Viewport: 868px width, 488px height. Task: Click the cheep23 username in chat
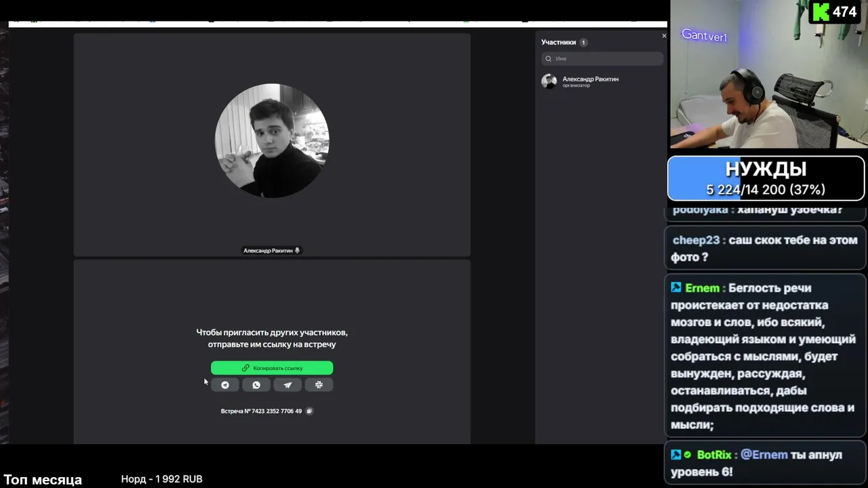(696, 240)
